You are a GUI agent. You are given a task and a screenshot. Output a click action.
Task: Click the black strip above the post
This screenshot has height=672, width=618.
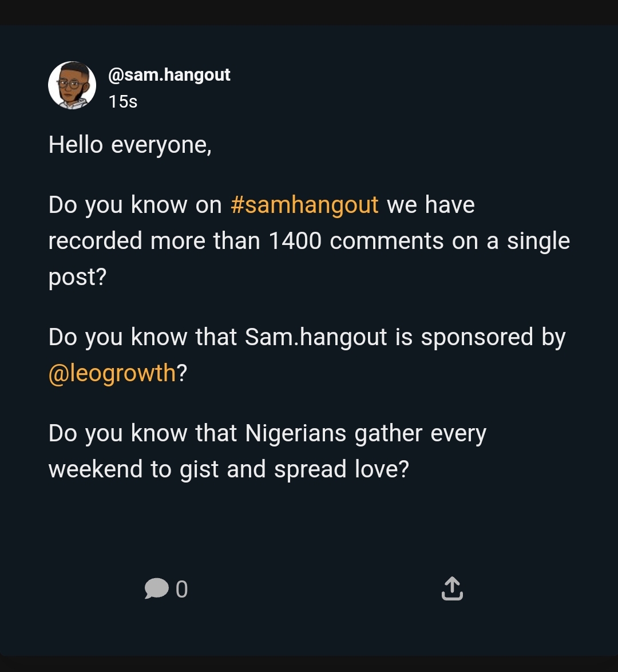point(309,12)
